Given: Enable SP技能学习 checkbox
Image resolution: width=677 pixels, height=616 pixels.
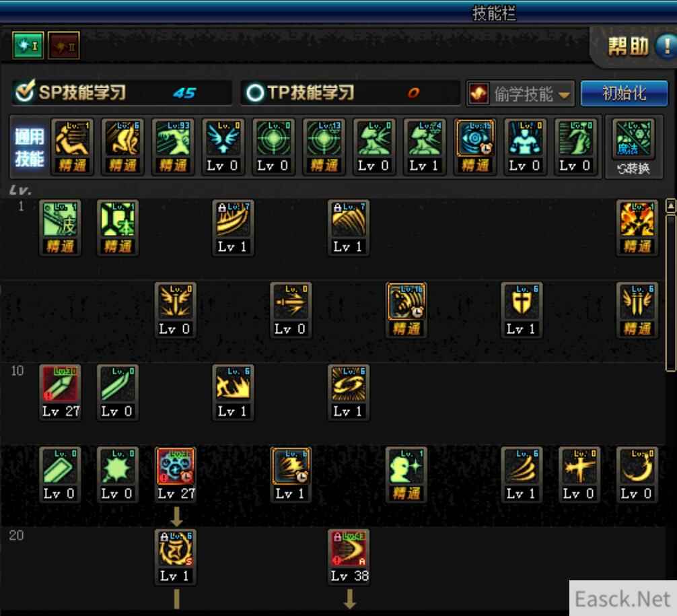Looking at the screenshot, I should pos(25,91).
